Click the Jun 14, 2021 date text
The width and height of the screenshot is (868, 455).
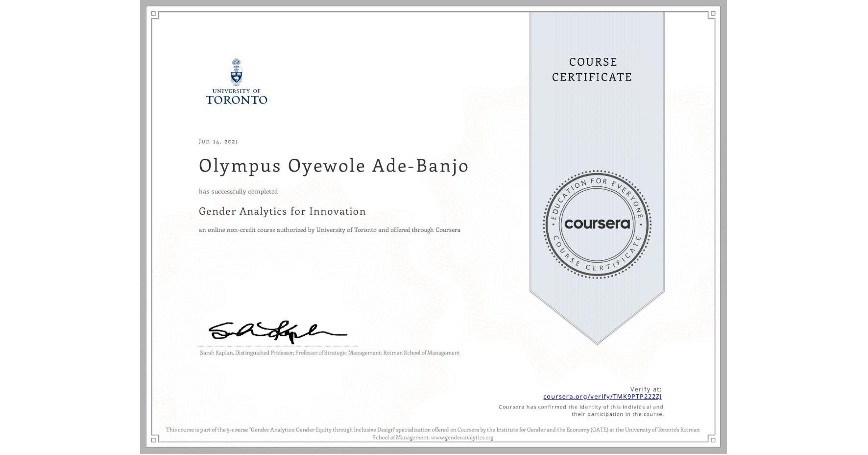[x=217, y=141]
